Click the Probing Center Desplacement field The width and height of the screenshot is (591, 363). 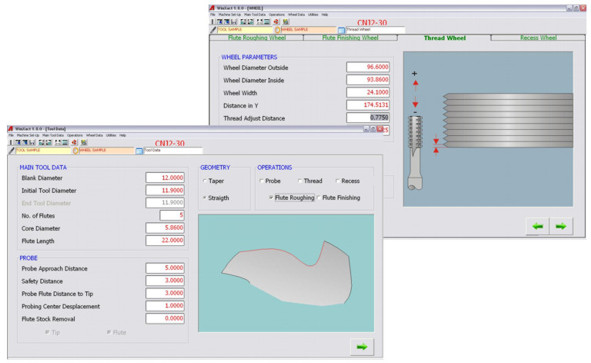165,306
